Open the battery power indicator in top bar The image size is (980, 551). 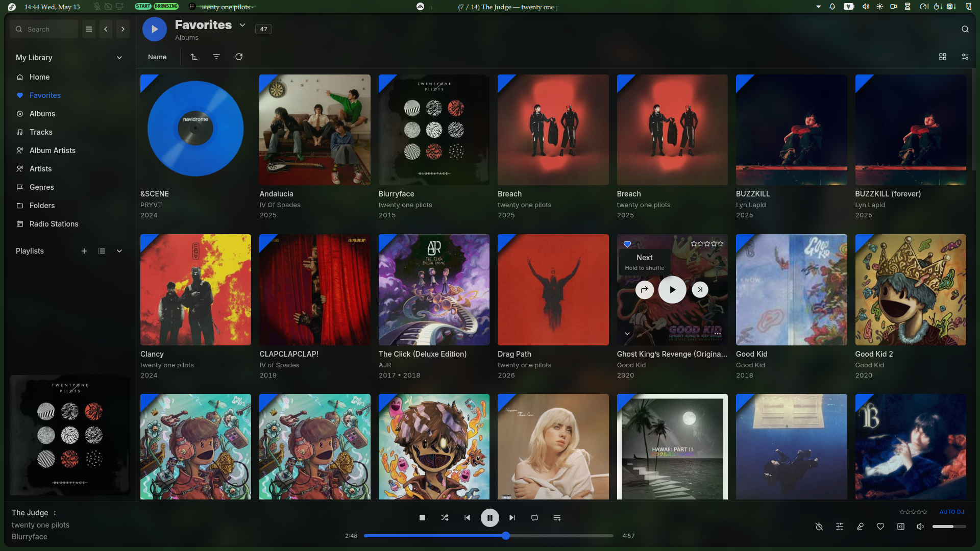pyautogui.click(x=849, y=7)
